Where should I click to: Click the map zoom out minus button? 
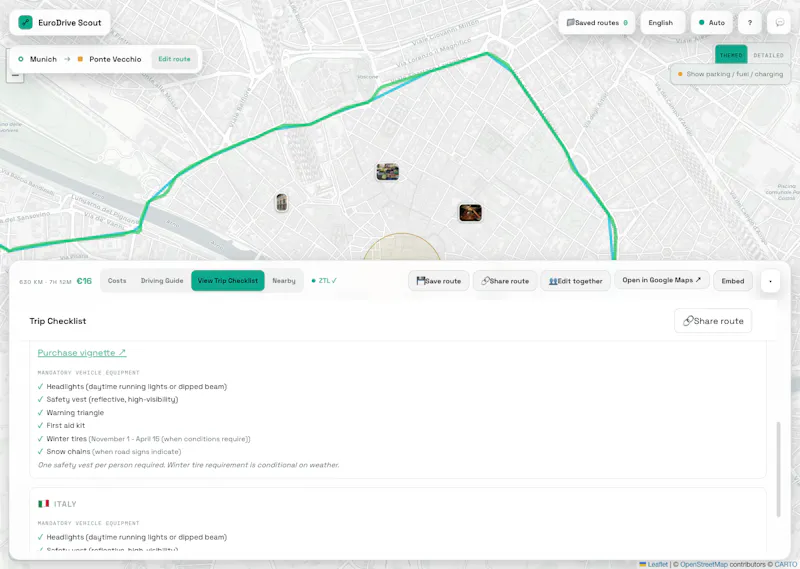click(15, 76)
